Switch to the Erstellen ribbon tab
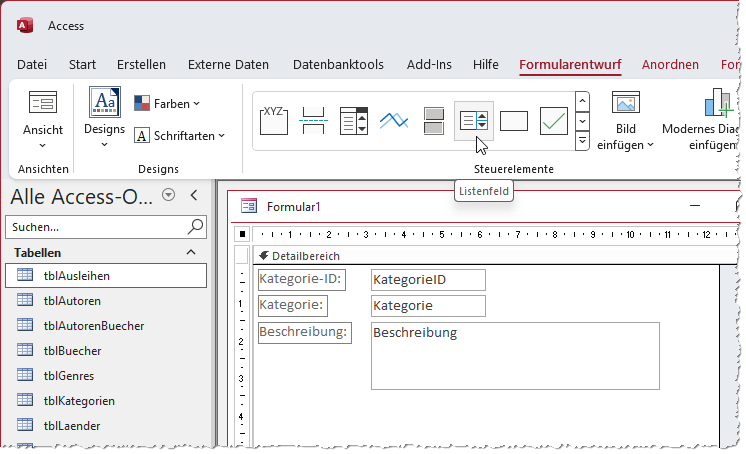The image size is (746, 454). (x=141, y=64)
